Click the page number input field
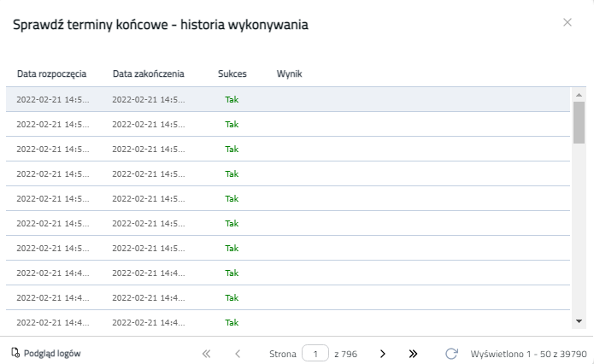The height and width of the screenshot is (364, 594). [x=315, y=354]
